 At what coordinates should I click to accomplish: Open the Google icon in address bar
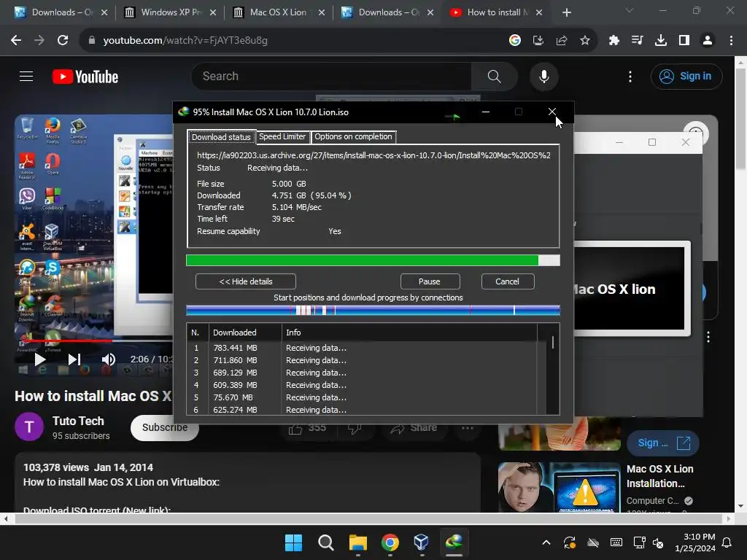tap(514, 41)
